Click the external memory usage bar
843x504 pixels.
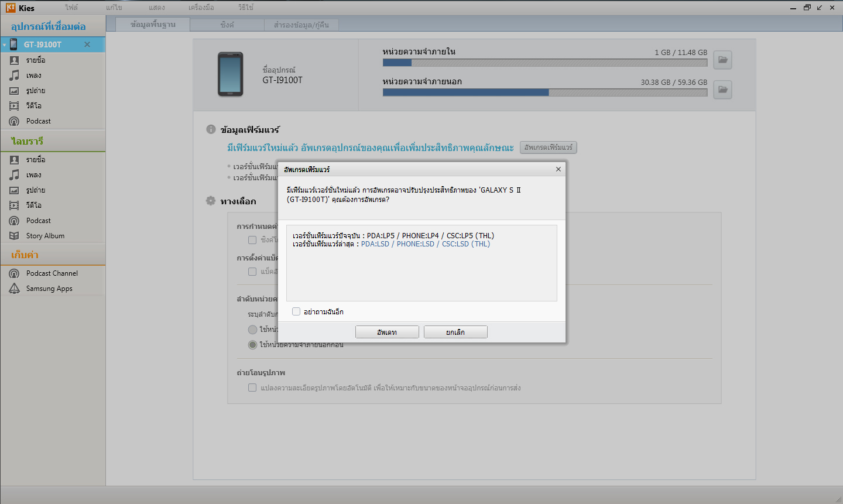545,92
